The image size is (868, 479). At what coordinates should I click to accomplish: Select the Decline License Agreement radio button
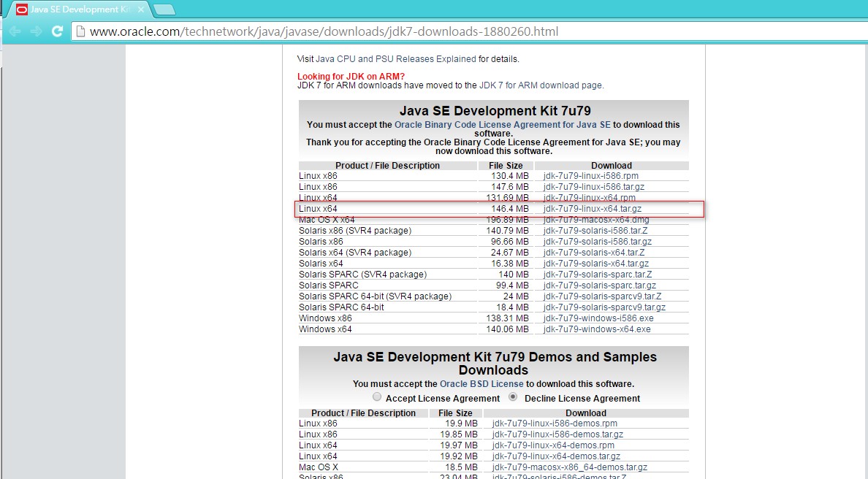point(513,396)
